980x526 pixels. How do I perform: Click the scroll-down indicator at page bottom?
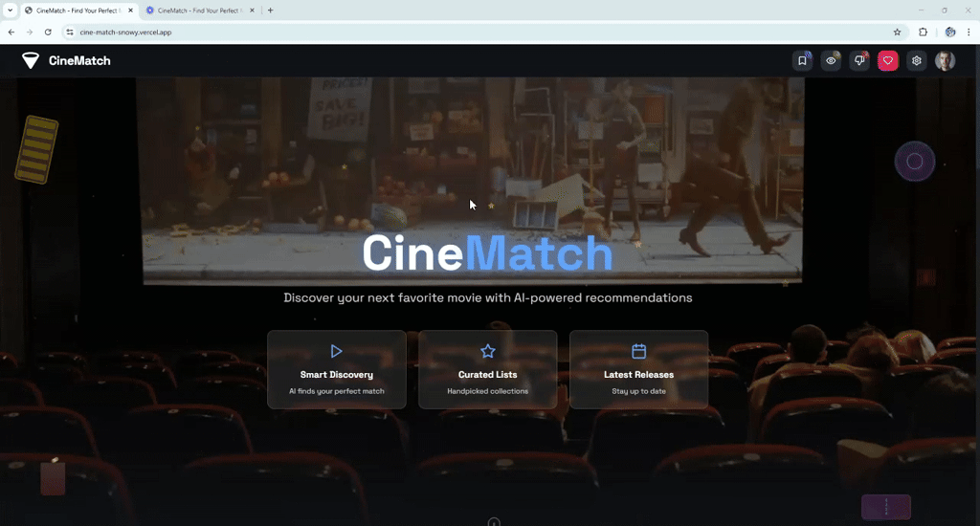(x=494, y=521)
